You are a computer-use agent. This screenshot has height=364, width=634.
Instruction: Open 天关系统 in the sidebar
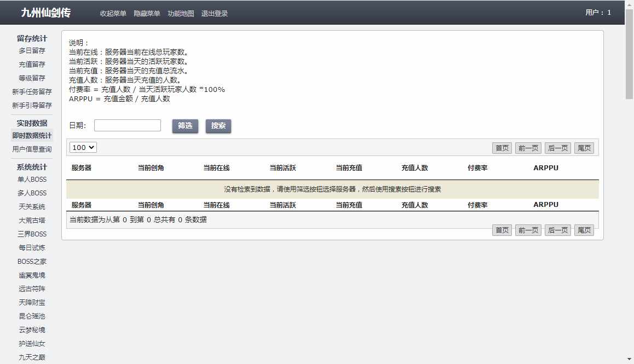32,207
